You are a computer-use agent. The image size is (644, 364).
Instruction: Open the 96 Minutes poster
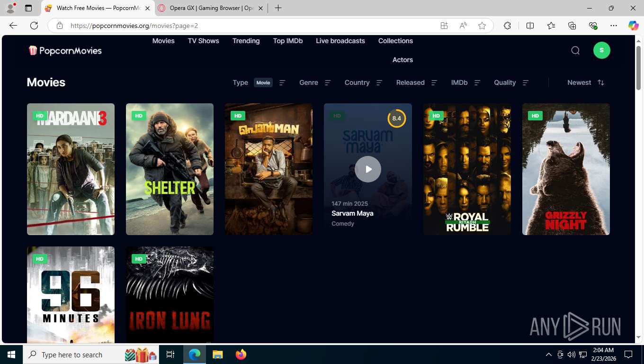click(x=71, y=294)
